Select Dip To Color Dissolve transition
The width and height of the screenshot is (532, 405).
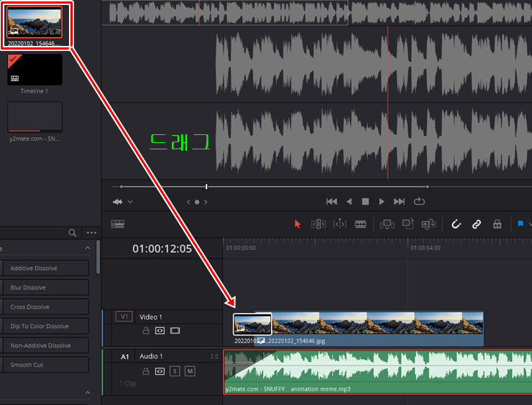pos(45,326)
